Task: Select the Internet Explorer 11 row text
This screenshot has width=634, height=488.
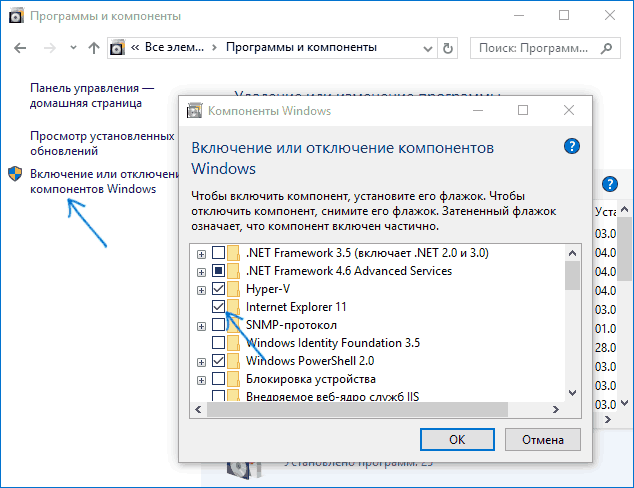Action: (x=296, y=307)
